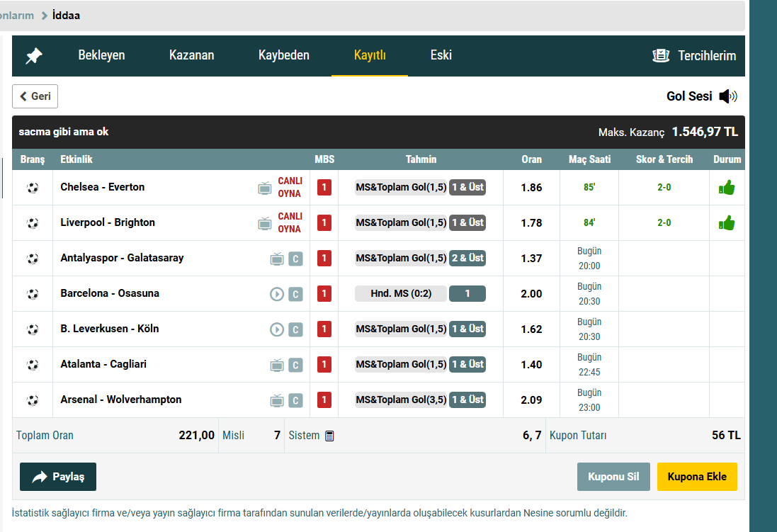777x532 pixels.
Task: Click the thumbs-up status for Liverpool - Brighton
Action: point(727,223)
